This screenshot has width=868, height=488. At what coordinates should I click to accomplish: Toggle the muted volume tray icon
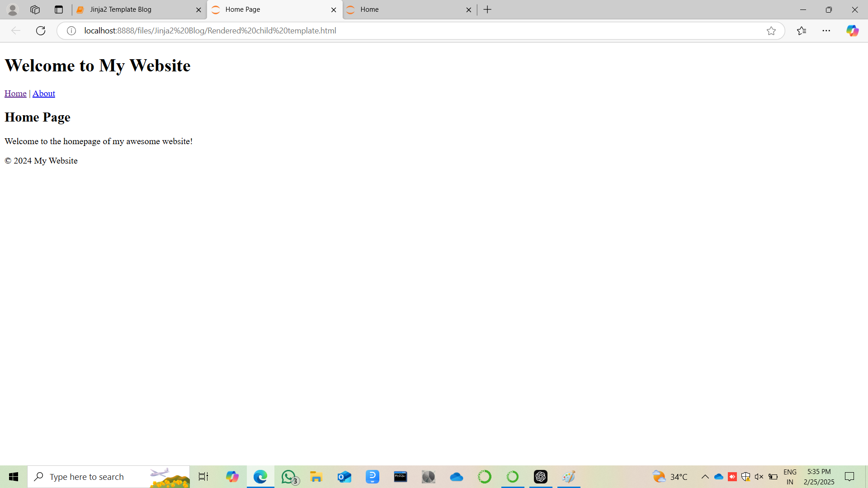pos(759,477)
